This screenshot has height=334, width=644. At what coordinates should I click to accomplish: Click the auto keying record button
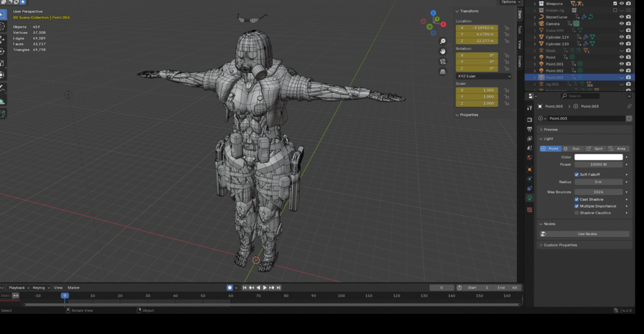[x=230, y=287]
